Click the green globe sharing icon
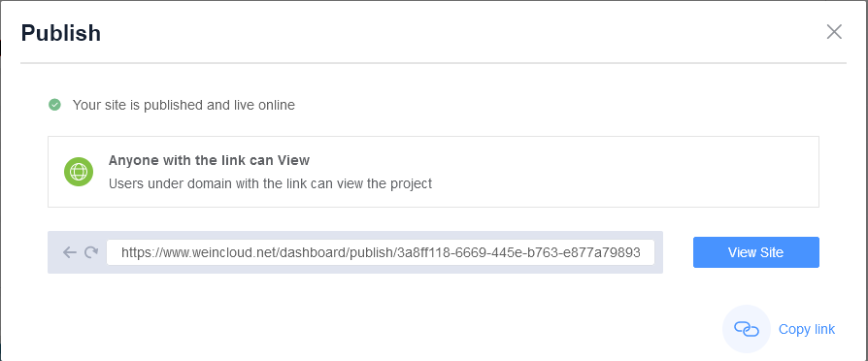 (78, 172)
